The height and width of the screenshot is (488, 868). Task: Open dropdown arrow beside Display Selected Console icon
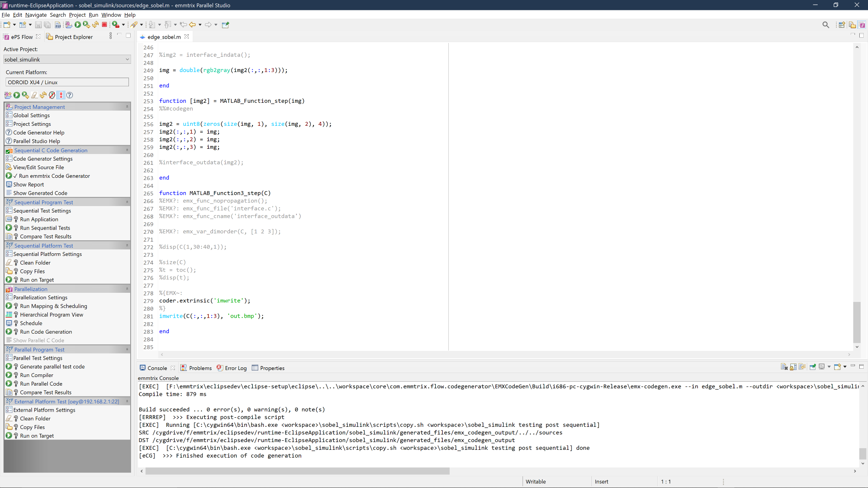click(x=829, y=367)
